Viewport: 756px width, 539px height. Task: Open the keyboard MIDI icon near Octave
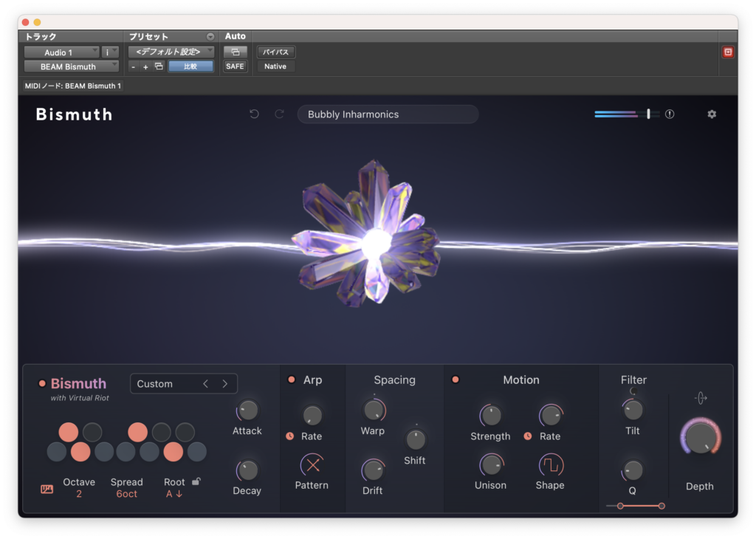tap(47, 490)
